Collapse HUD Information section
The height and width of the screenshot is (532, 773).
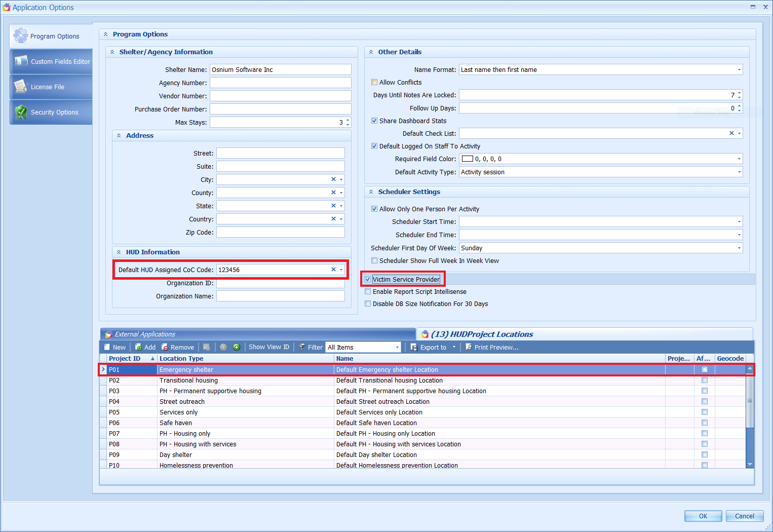119,252
